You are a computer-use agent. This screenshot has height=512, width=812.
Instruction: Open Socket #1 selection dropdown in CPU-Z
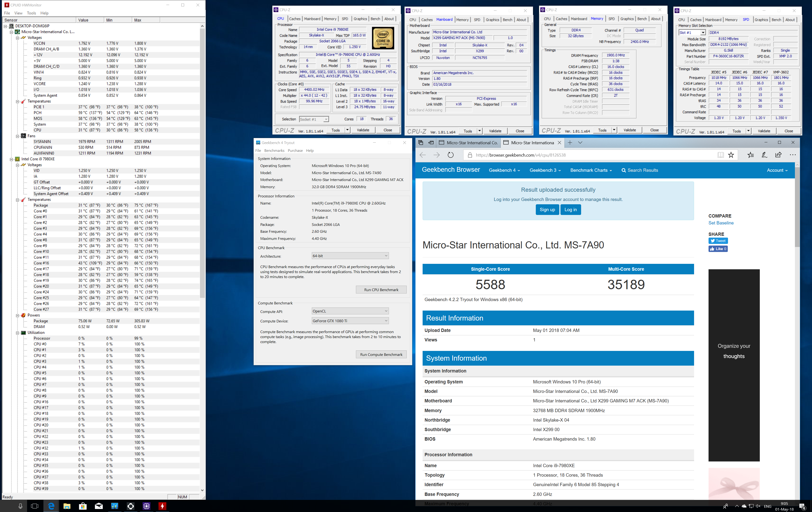(314, 119)
